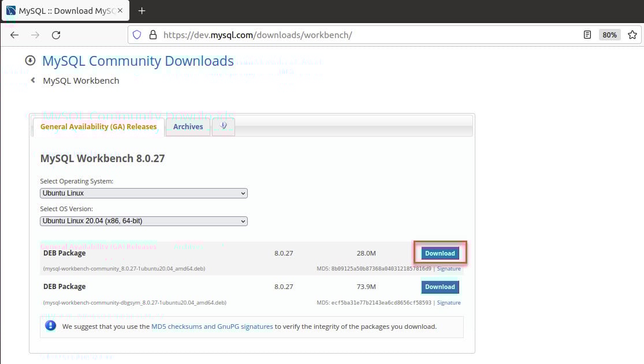Bookmark this page with the star icon

coord(632,35)
